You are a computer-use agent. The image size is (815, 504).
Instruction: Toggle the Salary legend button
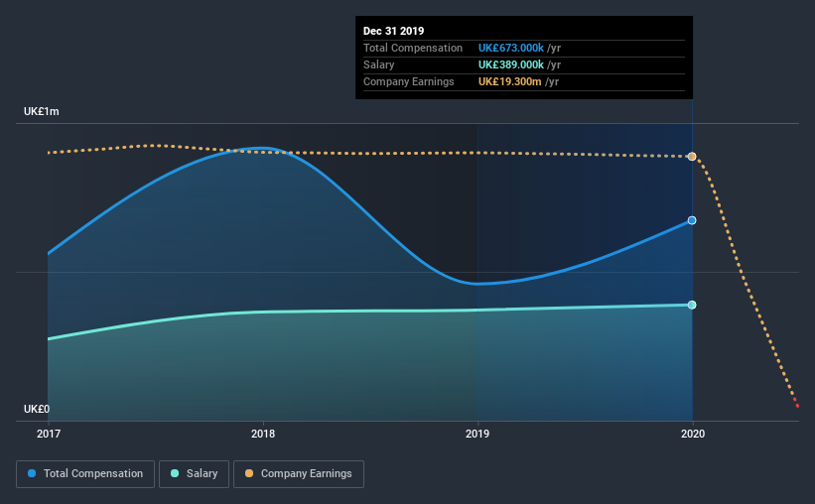tap(194, 474)
